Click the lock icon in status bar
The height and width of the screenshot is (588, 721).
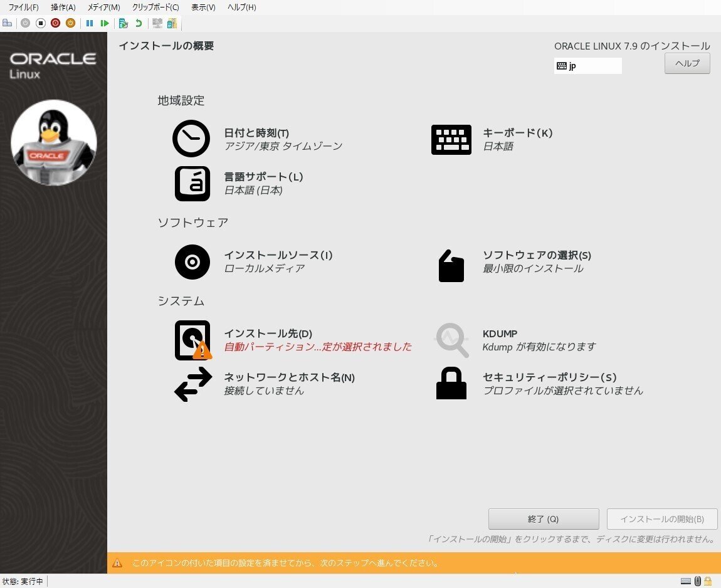tap(708, 581)
